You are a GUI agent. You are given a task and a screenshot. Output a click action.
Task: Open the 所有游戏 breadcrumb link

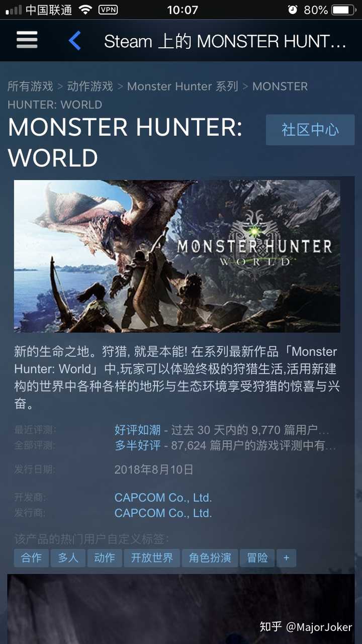[30, 86]
